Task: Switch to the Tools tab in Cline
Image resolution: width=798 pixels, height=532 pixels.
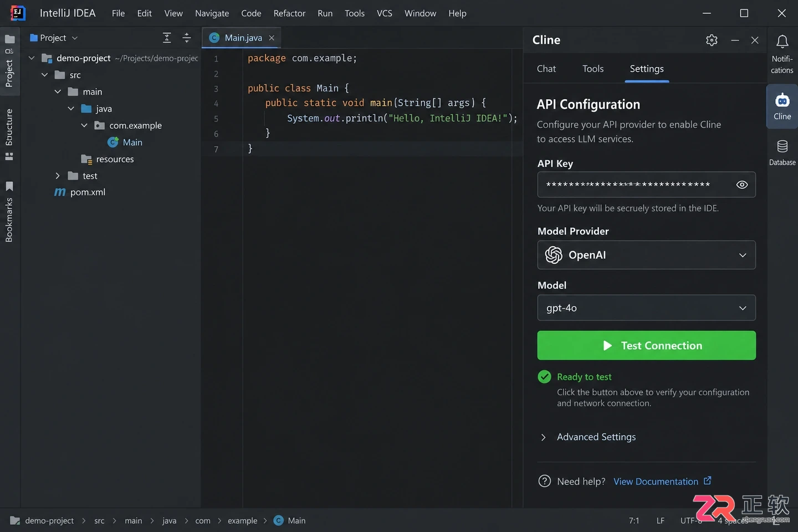Action: tap(593, 69)
